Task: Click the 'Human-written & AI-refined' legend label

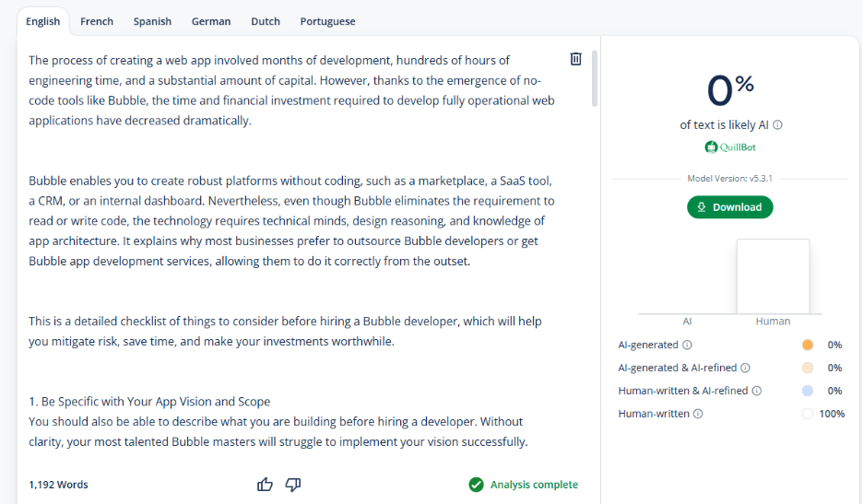Action: click(683, 391)
